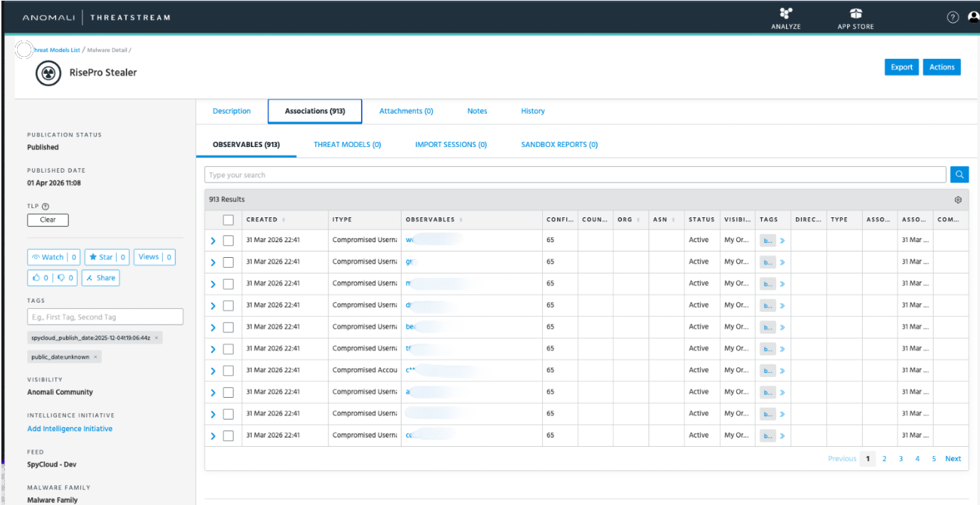Go to the Next results page

tap(953, 459)
